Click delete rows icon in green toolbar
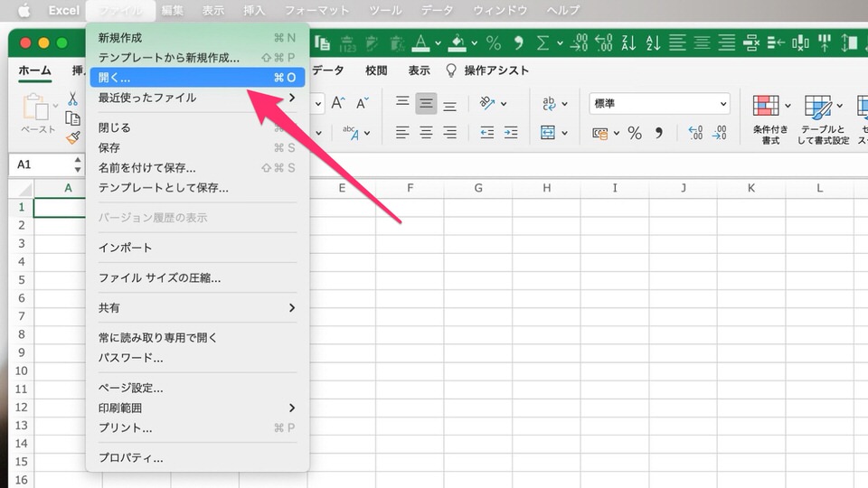This screenshot has height=488, width=868. click(x=751, y=42)
